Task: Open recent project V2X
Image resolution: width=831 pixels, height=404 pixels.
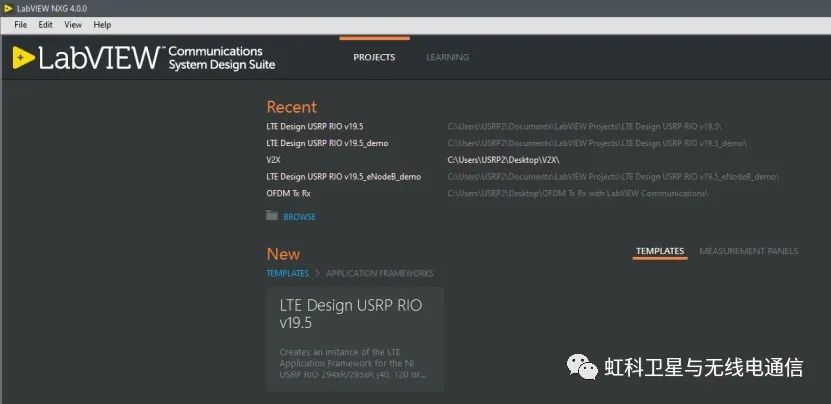Action: coord(273,160)
